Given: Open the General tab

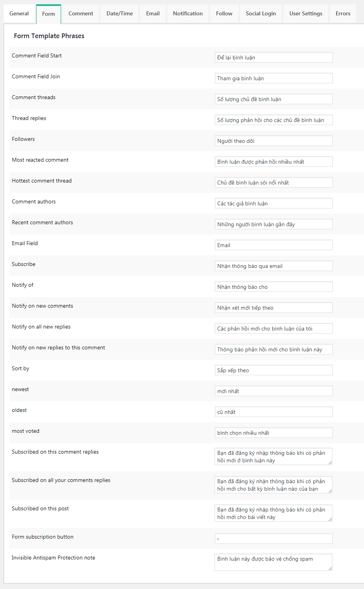Looking at the screenshot, I should pos(19,14).
